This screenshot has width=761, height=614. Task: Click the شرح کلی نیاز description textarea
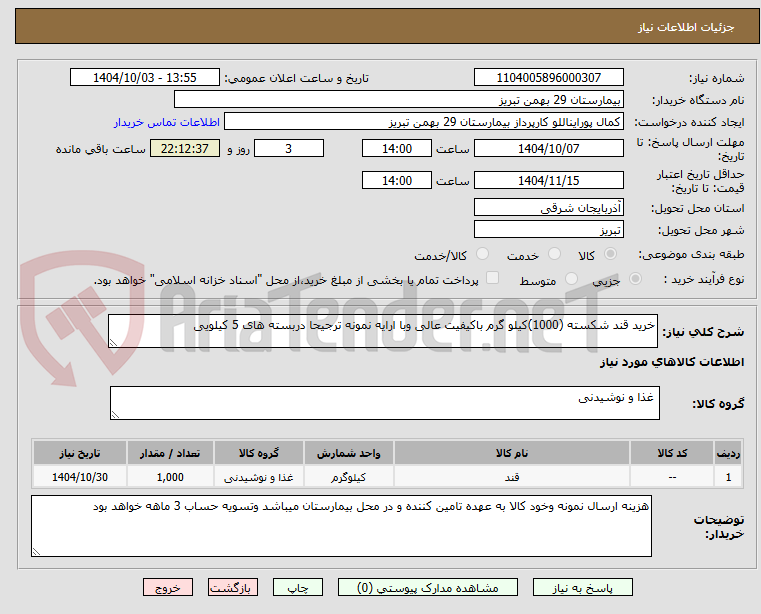(382, 331)
